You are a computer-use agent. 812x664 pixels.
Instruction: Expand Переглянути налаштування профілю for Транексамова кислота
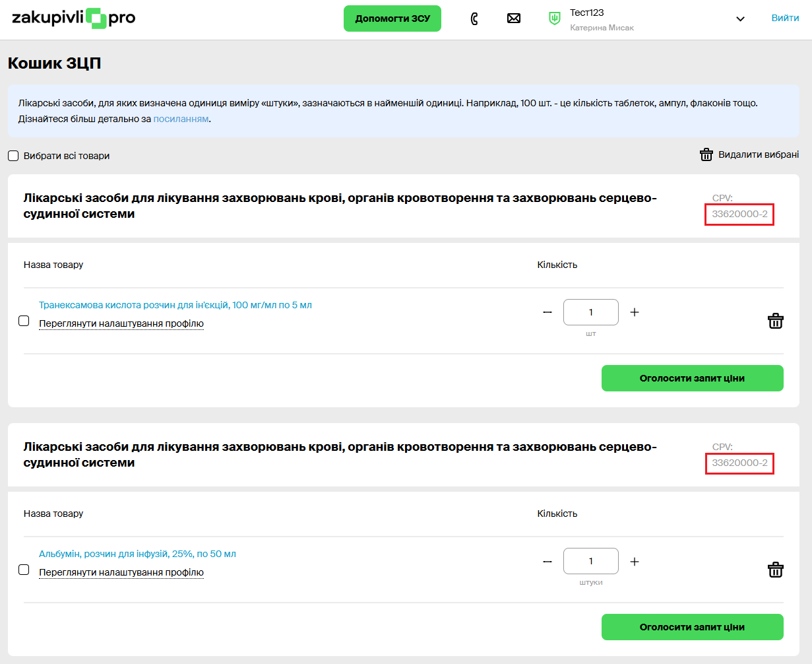pyautogui.click(x=121, y=323)
